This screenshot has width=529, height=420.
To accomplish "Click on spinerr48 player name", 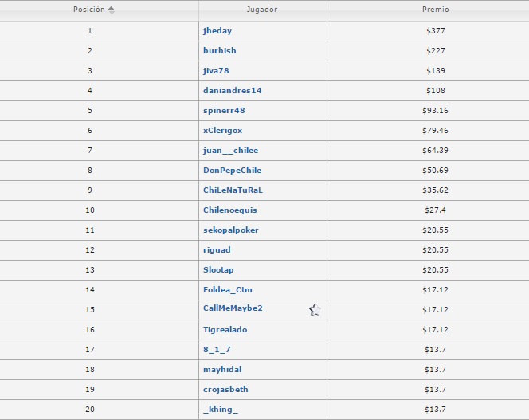I will [224, 111].
